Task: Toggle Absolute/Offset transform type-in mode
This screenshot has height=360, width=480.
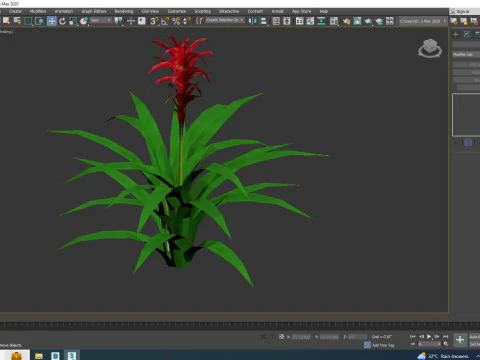Action: (282, 337)
